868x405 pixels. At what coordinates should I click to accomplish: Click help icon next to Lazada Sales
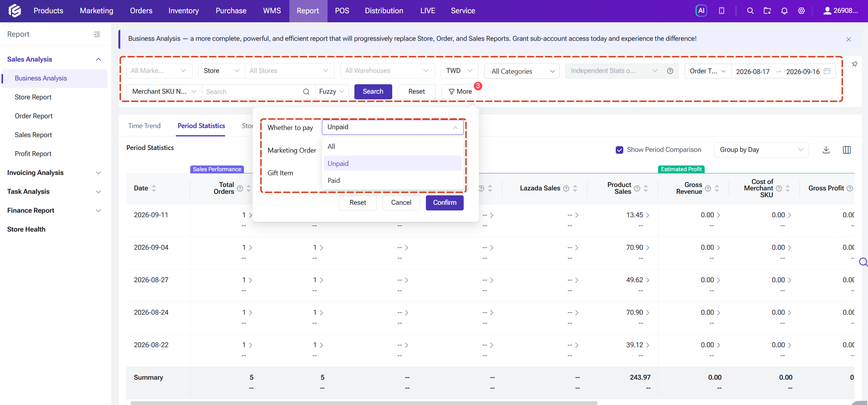click(566, 189)
